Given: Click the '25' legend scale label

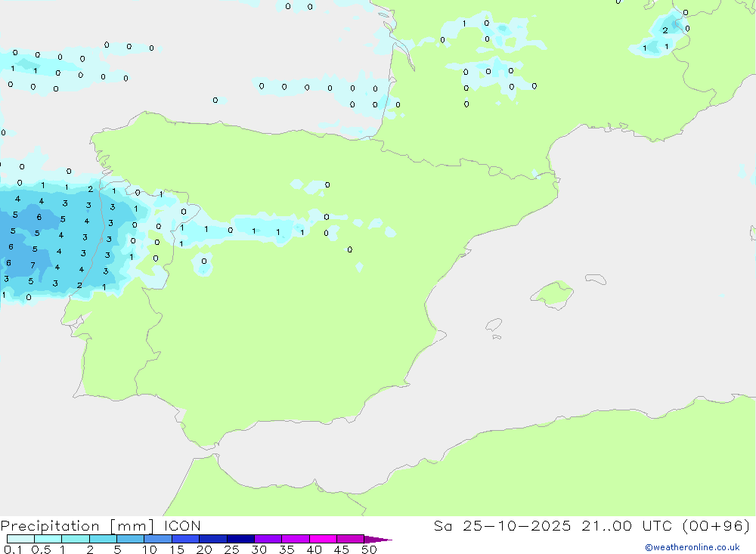Looking at the screenshot, I should point(231,549).
